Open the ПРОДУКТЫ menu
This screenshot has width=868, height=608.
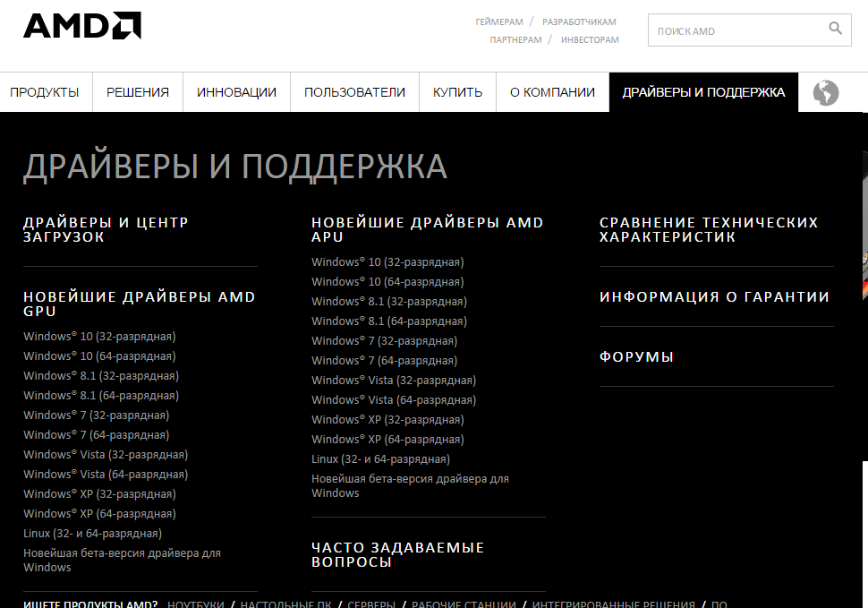click(44, 92)
